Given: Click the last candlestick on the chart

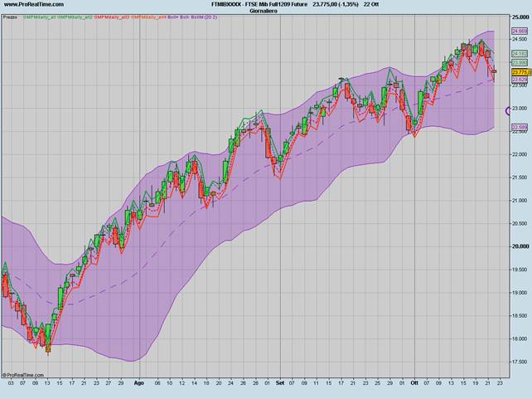Looking at the screenshot, I should point(494,71).
